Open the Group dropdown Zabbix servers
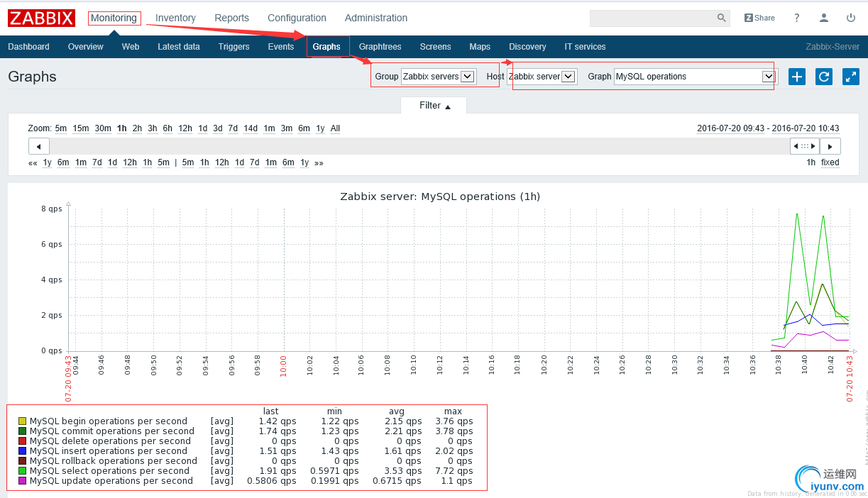868x498 pixels. click(439, 77)
